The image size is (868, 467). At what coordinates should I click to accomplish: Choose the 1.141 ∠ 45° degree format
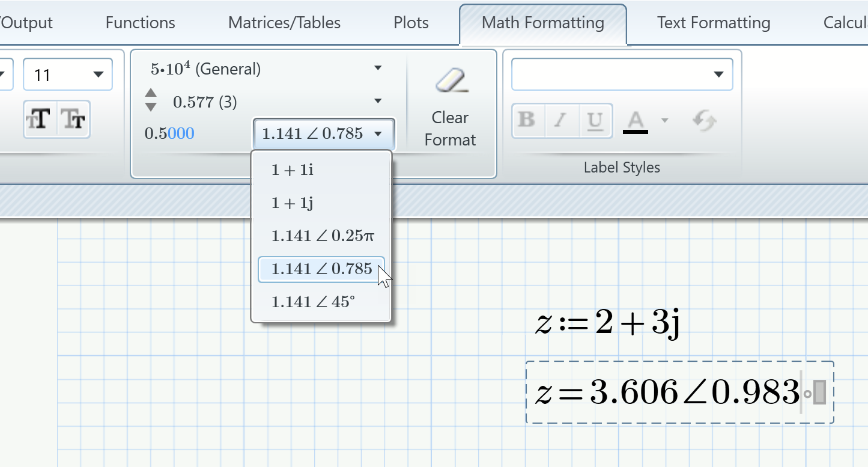coord(315,301)
